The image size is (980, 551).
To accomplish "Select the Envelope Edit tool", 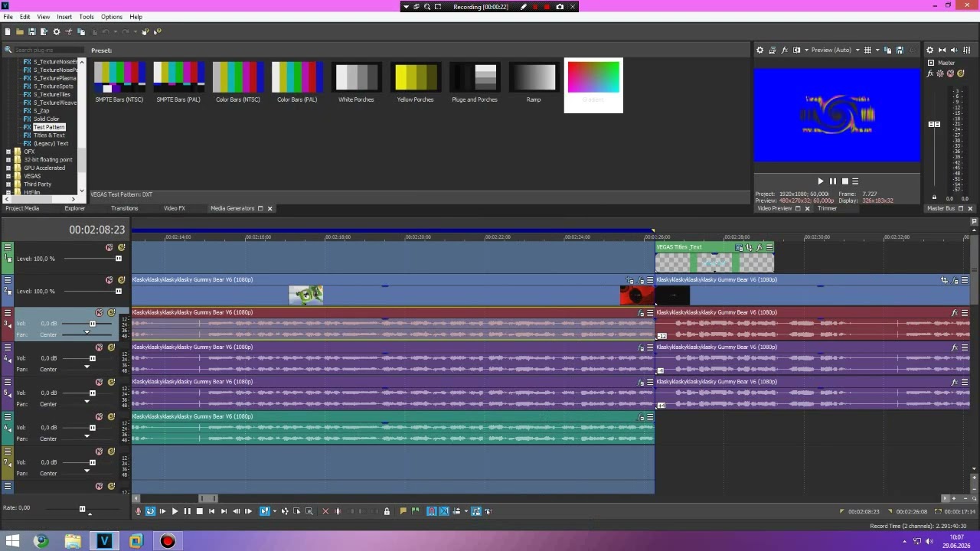I will (x=285, y=511).
